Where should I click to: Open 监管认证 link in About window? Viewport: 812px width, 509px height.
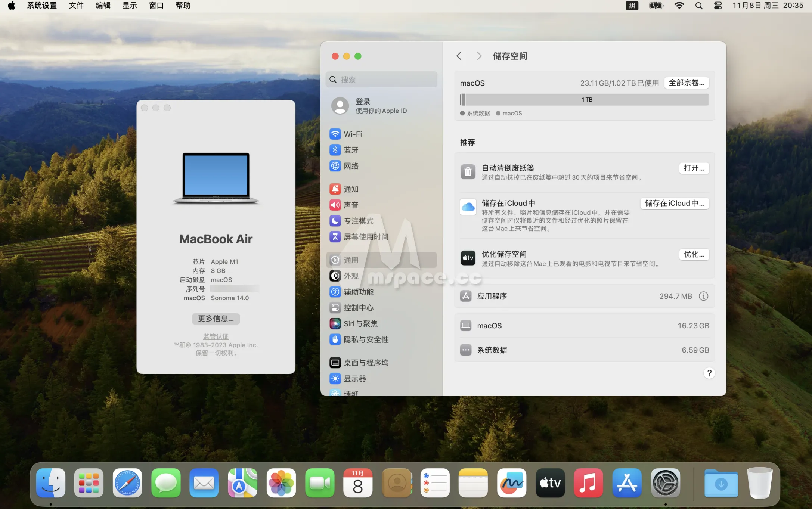tap(216, 336)
